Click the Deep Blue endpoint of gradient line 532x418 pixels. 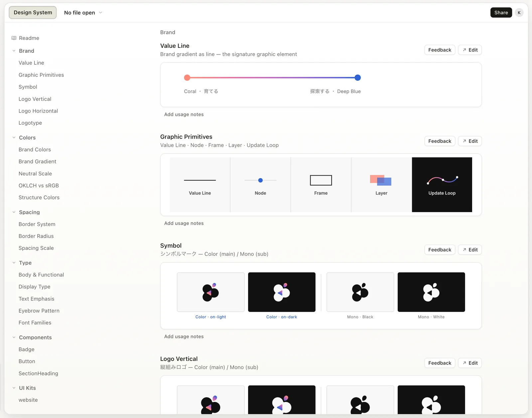click(358, 78)
